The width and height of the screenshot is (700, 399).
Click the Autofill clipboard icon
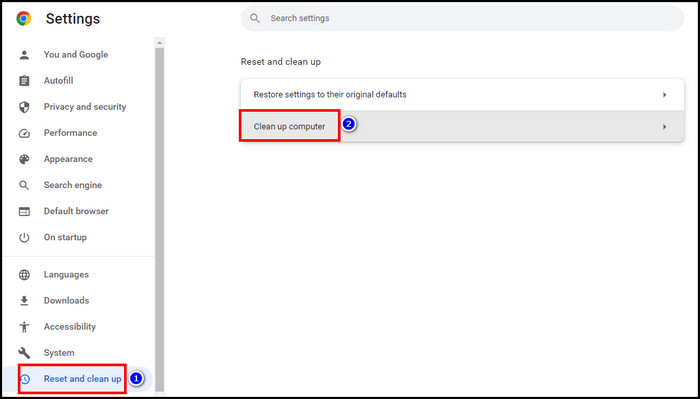click(24, 81)
